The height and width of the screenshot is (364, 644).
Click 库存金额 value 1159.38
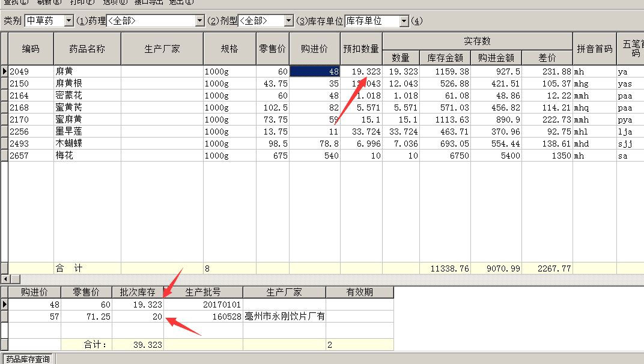coord(445,71)
